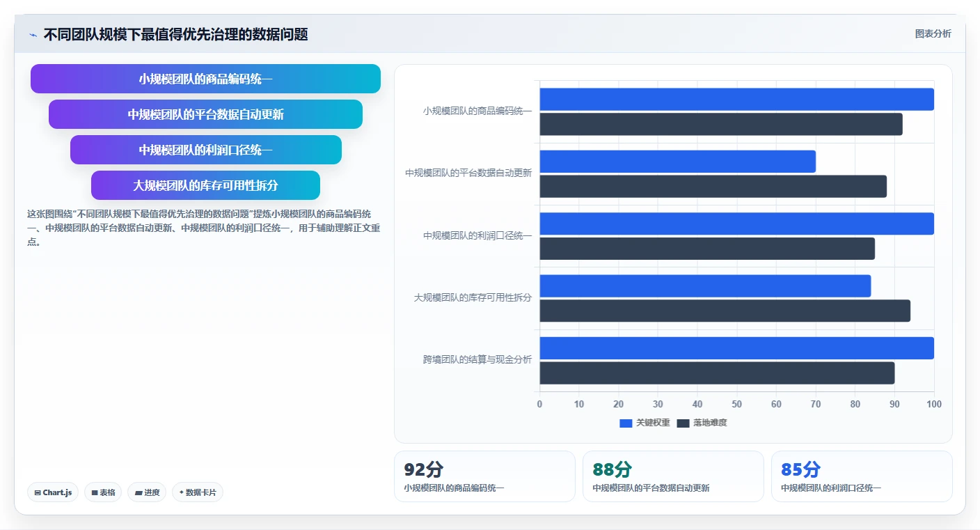This screenshot has width=980, height=530.
Task: Click the Chart.js tag chip
Action: (x=53, y=492)
